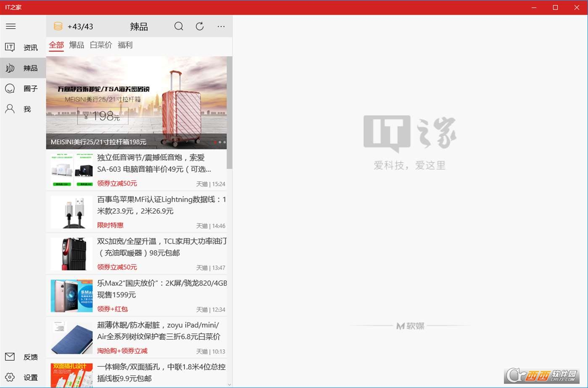Screen dimensions: 588x388
Task: Refresh the list with the reload icon
Action: coord(200,26)
